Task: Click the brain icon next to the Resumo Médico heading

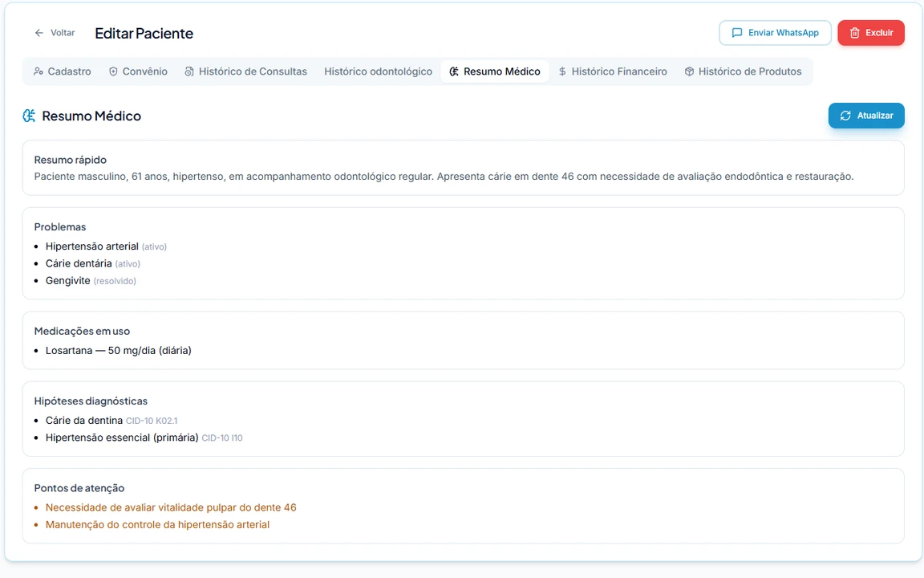Action: tap(29, 116)
